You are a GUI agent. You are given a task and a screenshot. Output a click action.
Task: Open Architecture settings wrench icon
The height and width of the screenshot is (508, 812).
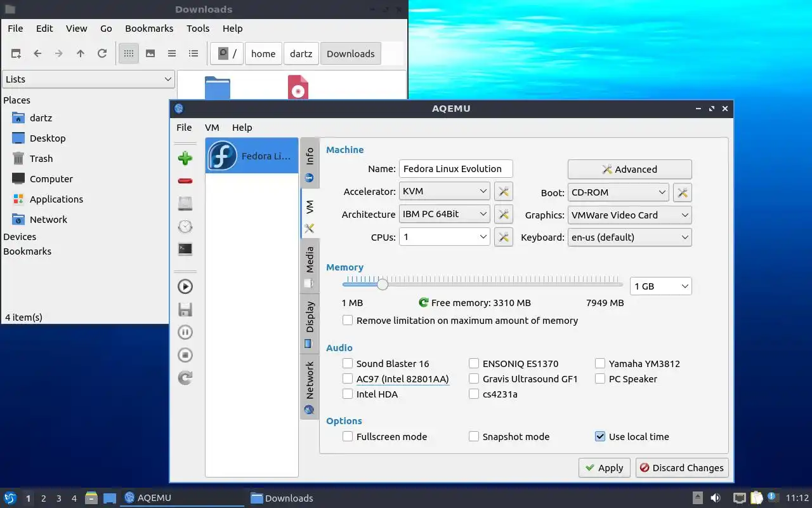504,214
